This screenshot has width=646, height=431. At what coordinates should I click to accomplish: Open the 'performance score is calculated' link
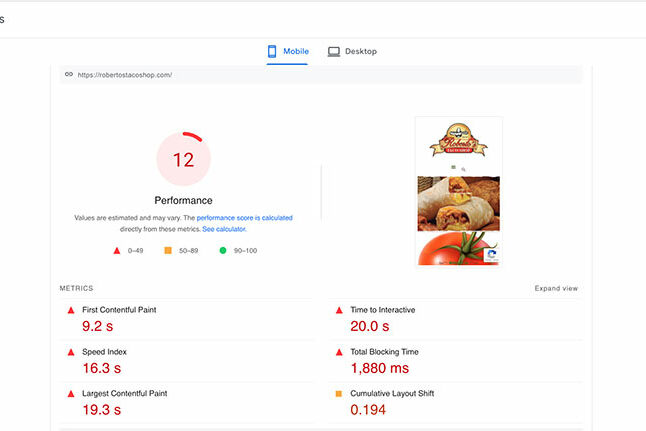(x=244, y=217)
